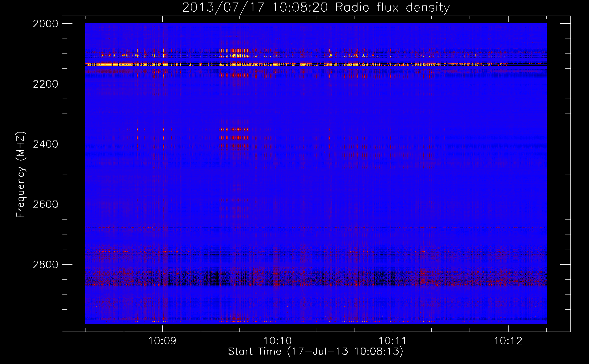The height and width of the screenshot is (364, 589).
Task: Click the frequency tick label '2400'
Action: click(46, 144)
